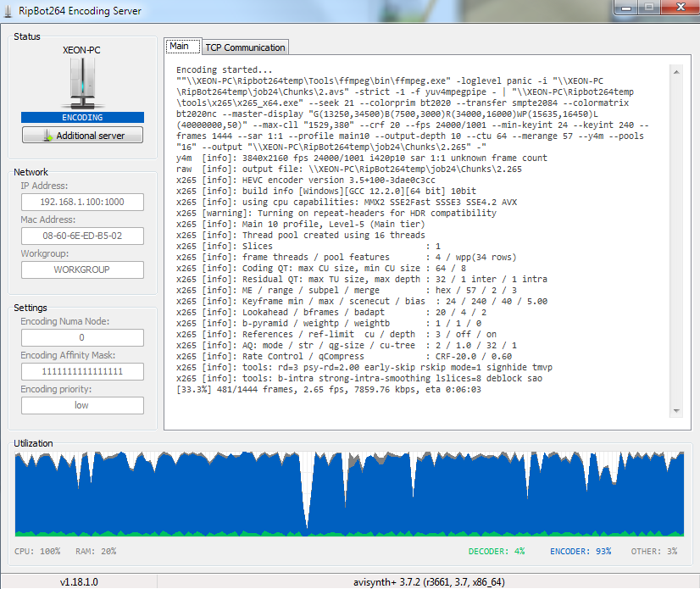Click the 'Lookahead / bframes / badapt' line
Image resolution: width=700 pixels, height=589 pixels.
coord(331,312)
